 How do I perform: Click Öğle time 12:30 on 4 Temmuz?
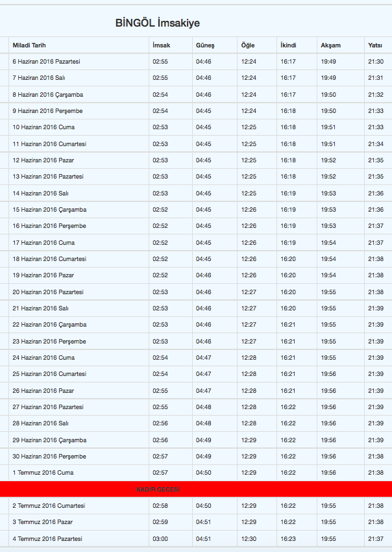pyautogui.click(x=249, y=539)
